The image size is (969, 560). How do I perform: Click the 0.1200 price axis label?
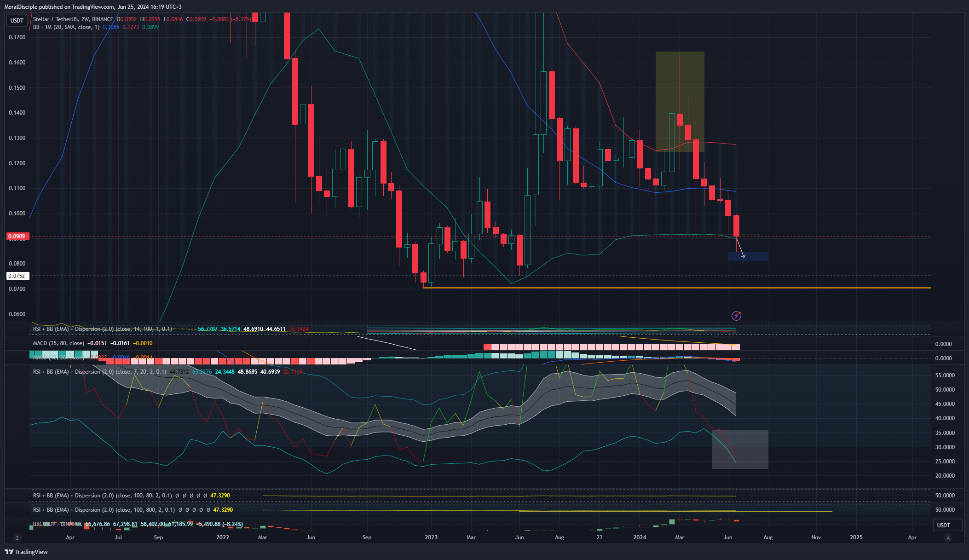(17, 163)
